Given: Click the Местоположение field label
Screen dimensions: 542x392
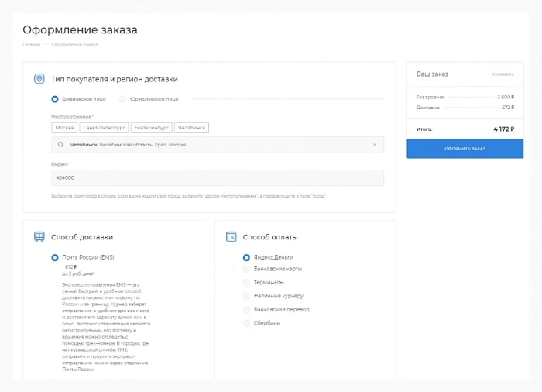Looking at the screenshot, I should click(72, 117).
